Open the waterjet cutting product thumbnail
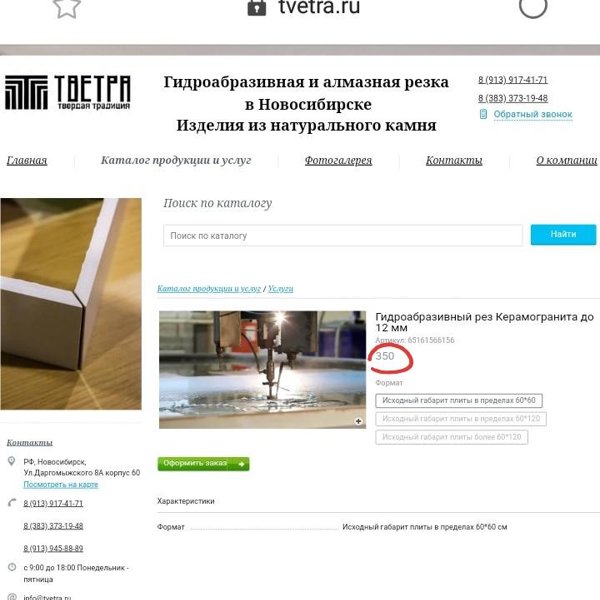Screen dimensions: 600x600 (262, 370)
